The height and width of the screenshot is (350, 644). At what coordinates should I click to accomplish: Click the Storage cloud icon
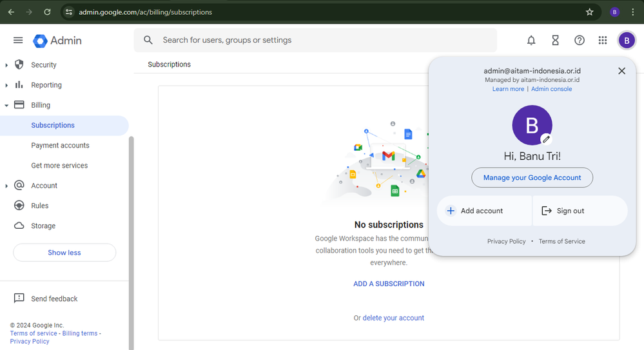[x=19, y=226]
